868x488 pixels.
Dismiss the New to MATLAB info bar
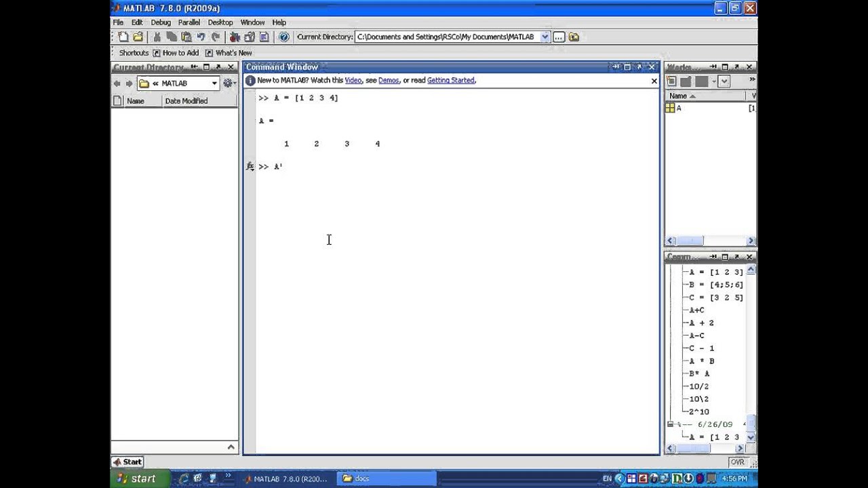tap(654, 81)
